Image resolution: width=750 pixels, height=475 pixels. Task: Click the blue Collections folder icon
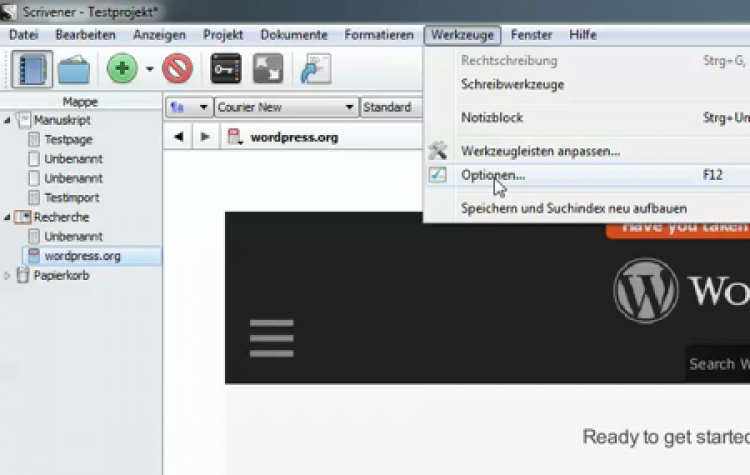pyautogui.click(x=74, y=69)
